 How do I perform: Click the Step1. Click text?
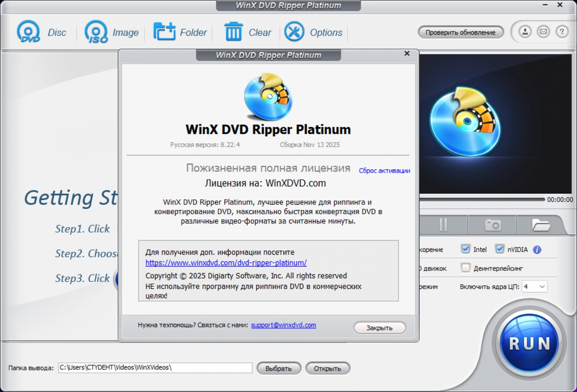tap(83, 229)
